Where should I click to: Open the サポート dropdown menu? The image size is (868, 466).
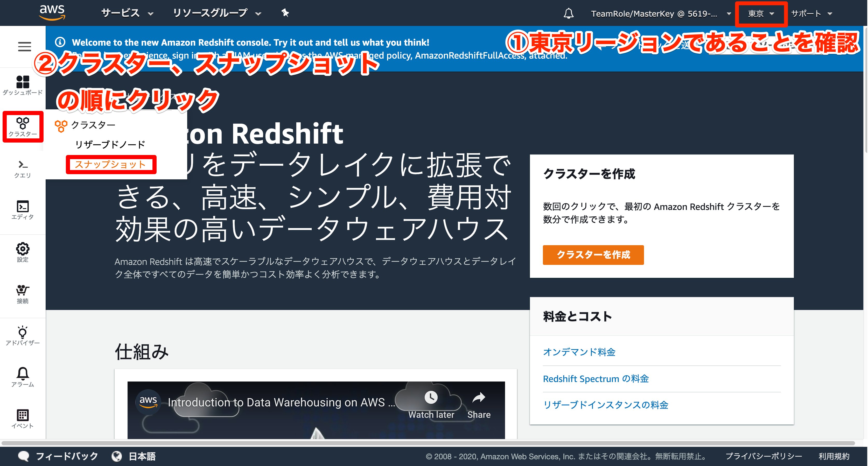coord(812,14)
